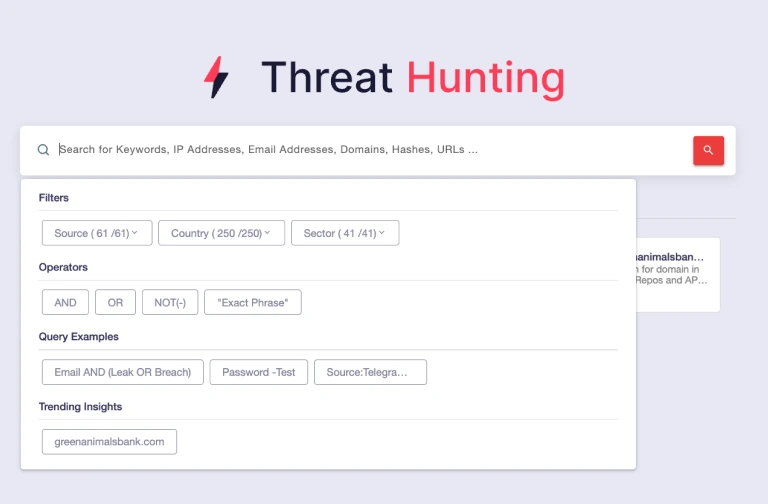Viewport: 768px width, 504px height.
Task: Use the Password -Test query example
Action: [x=259, y=372]
